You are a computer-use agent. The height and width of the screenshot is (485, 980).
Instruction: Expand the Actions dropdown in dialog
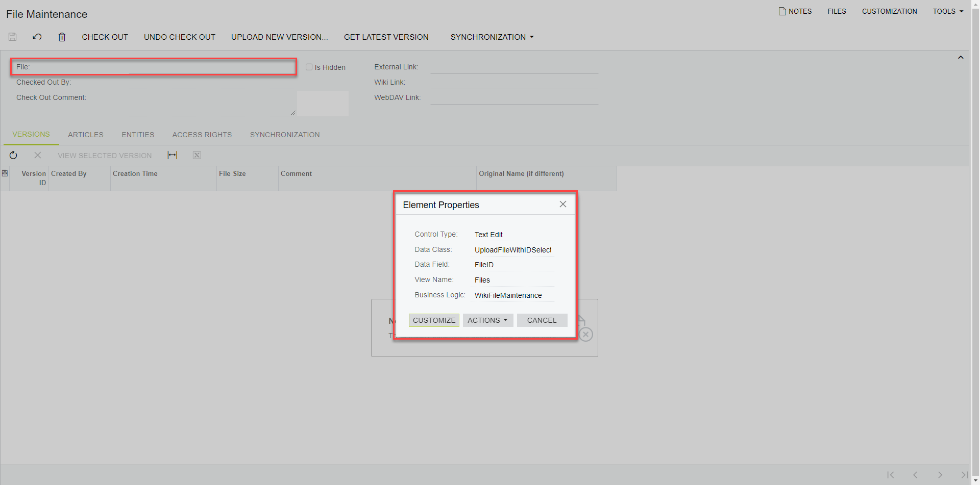tap(487, 320)
